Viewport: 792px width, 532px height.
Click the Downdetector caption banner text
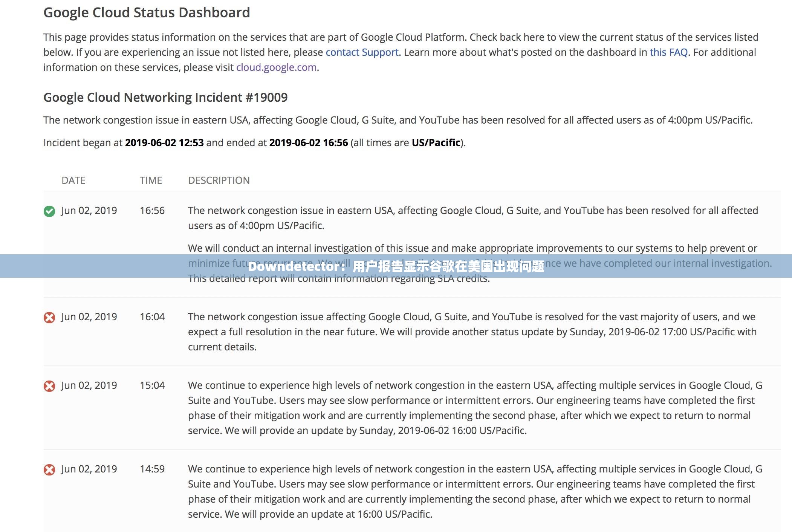tap(396, 266)
